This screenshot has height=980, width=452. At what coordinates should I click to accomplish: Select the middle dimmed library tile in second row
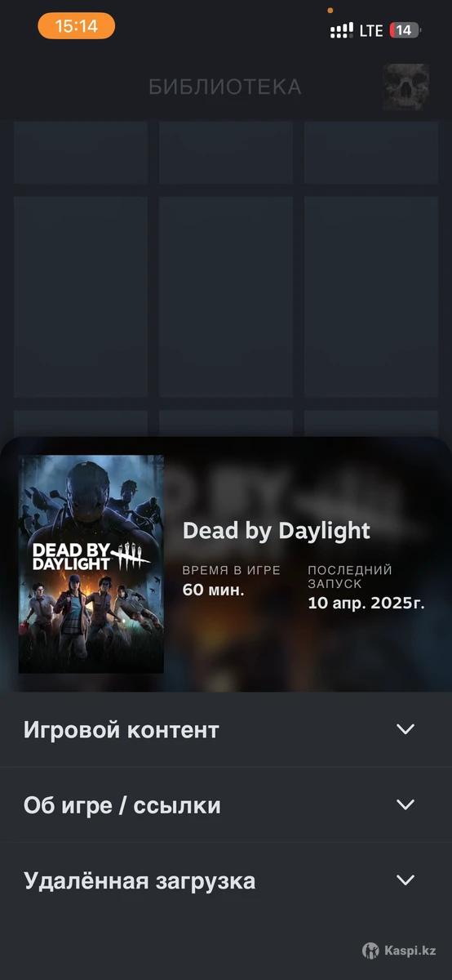coord(226,296)
